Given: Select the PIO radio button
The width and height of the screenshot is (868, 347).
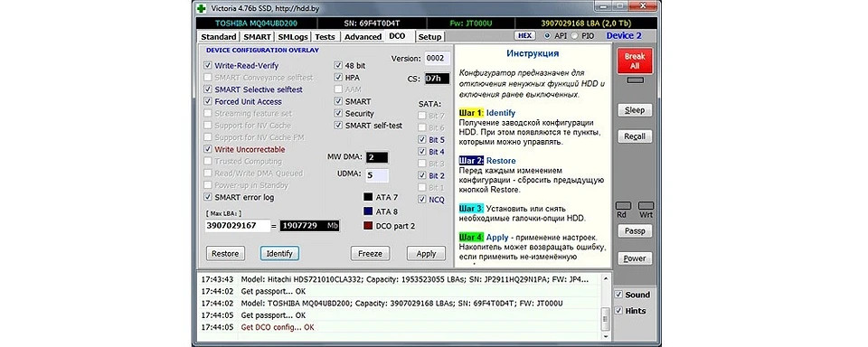Looking at the screenshot, I should (x=574, y=35).
